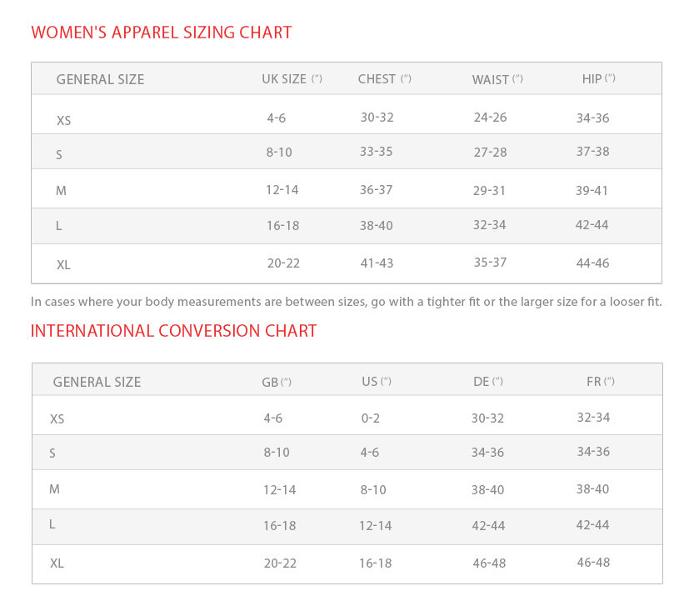Click the HIP column header
Image resolution: width=694 pixels, height=616 pixels.
point(598,79)
